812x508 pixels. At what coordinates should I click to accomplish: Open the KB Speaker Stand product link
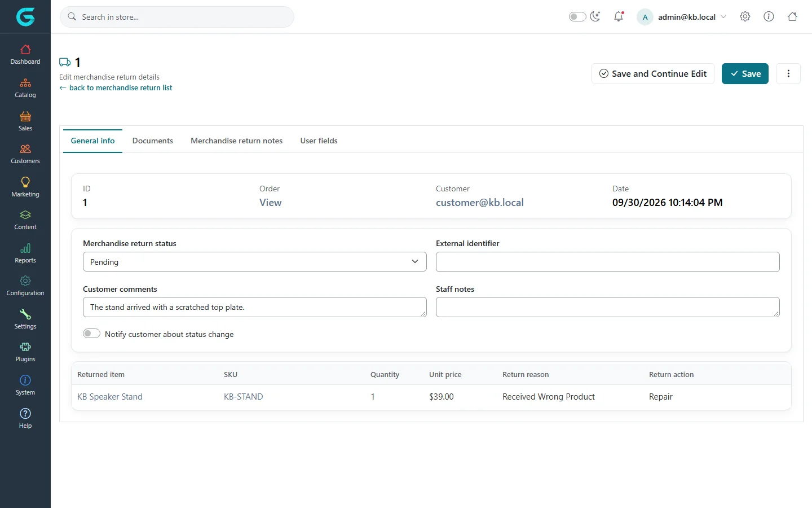(110, 397)
